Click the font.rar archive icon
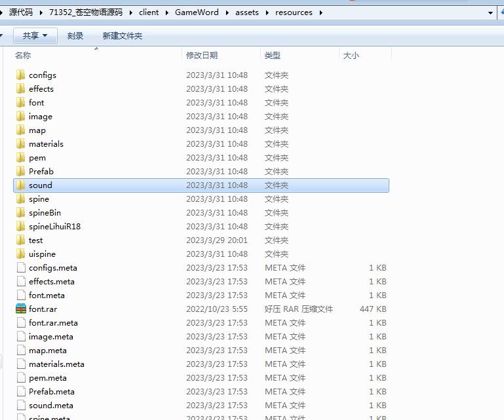 [x=21, y=309]
